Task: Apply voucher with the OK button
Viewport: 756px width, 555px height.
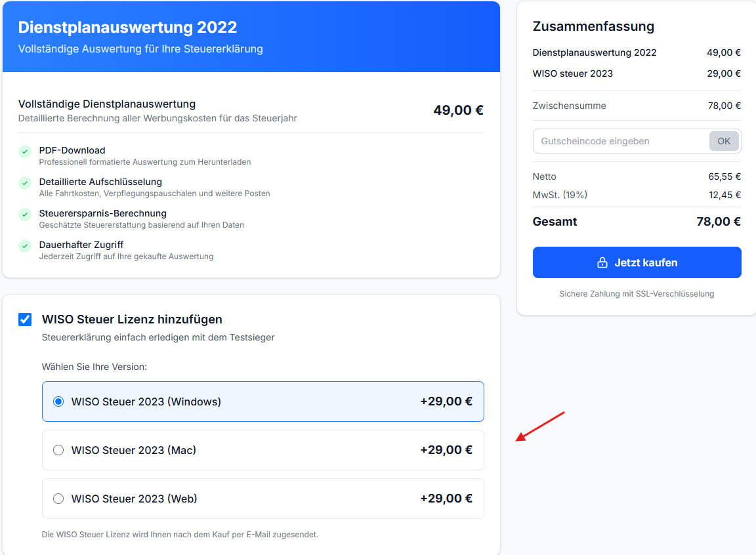Action: point(724,141)
